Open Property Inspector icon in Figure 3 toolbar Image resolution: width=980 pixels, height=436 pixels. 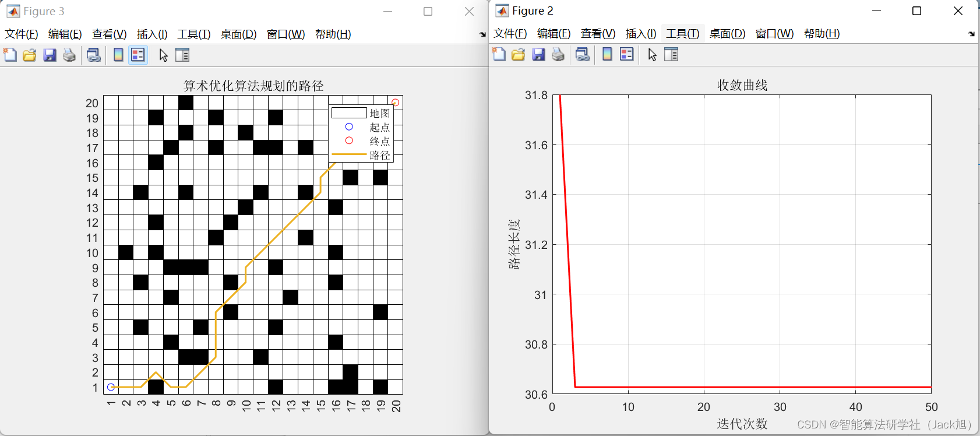click(x=182, y=55)
